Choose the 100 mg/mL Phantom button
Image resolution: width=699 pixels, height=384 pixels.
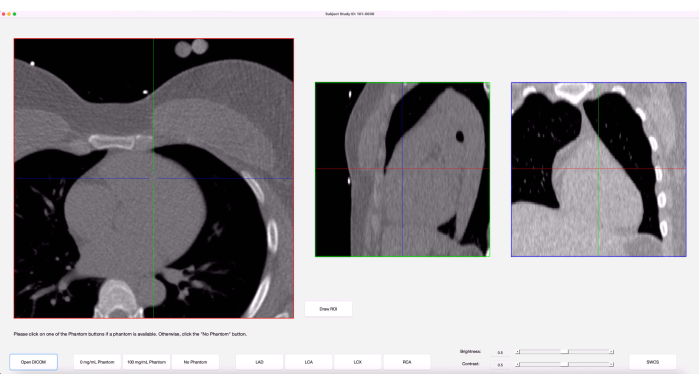coord(146,362)
